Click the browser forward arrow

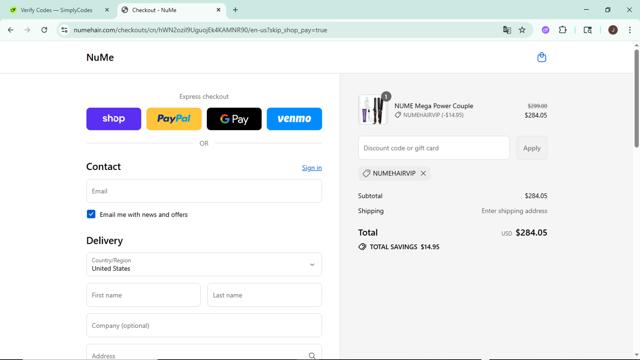tap(27, 30)
